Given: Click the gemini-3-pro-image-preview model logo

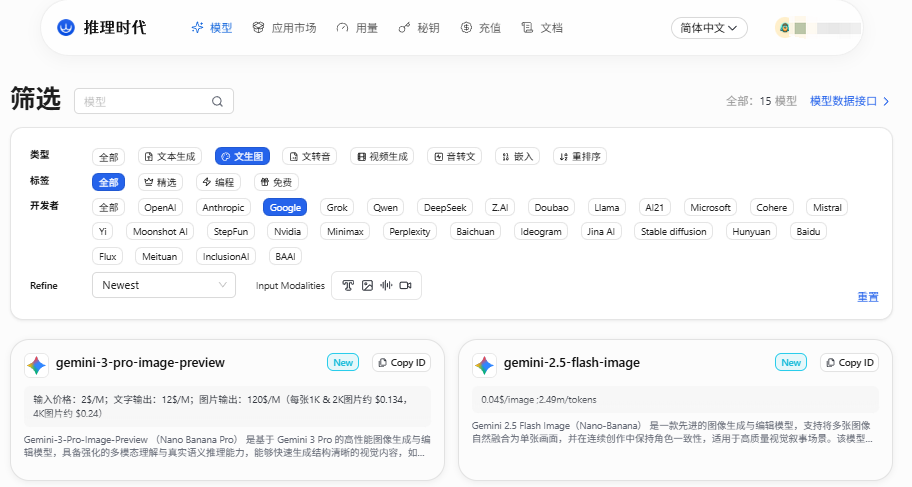Looking at the screenshot, I should click(x=36, y=365).
